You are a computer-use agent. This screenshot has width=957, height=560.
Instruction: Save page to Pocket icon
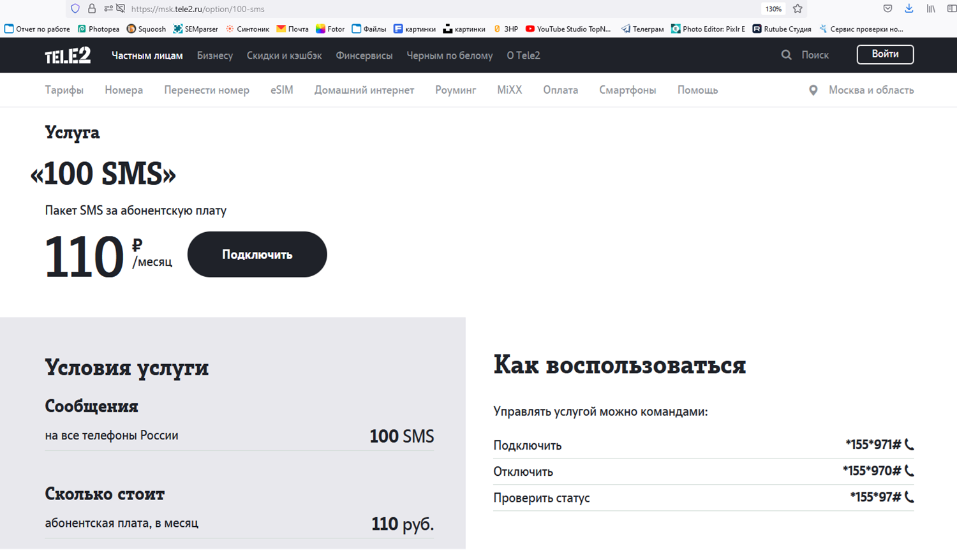pyautogui.click(x=887, y=9)
